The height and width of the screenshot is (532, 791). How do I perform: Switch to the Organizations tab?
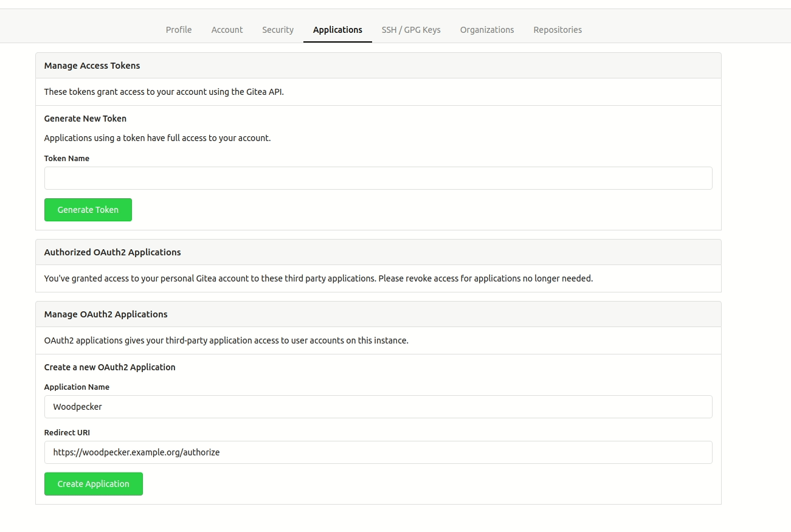486,29
